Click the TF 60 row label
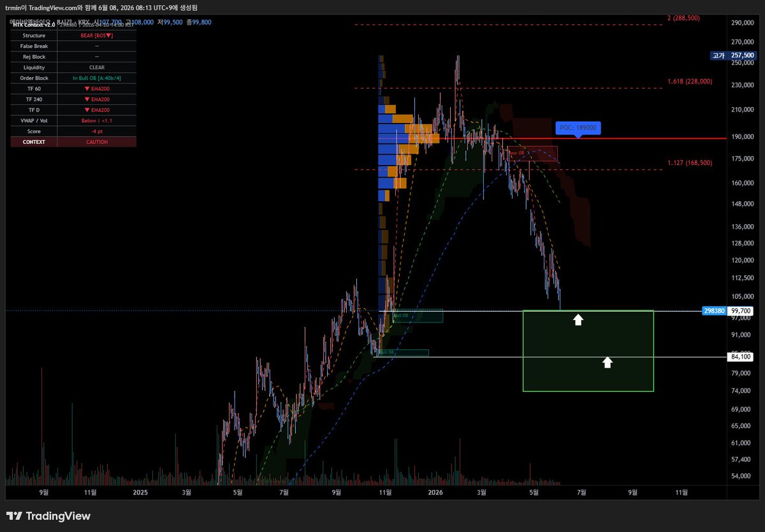This screenshot has height=532, width=765. [x=34, y=89]
